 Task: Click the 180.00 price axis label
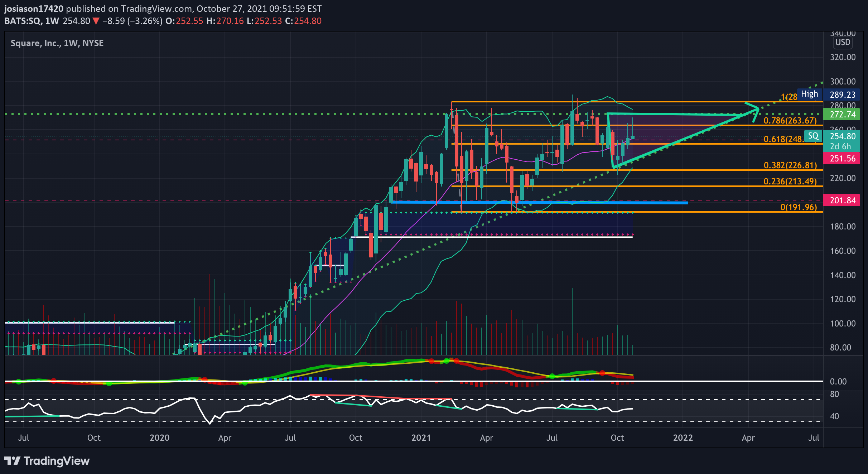point(843,227)
